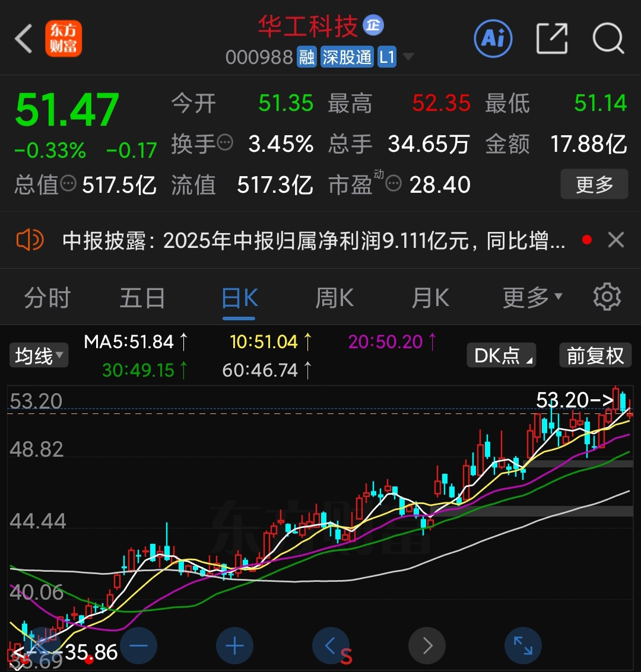Switch to the 月K tab
The image size is (641, 672).
pyautogui.click(x=430, y=298)
